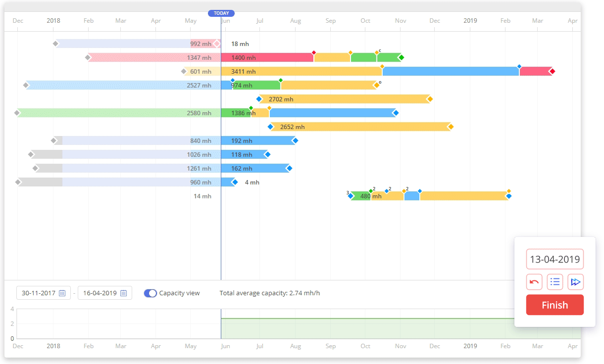
Task: Open the list view icon button
Action: coord(555,282)
